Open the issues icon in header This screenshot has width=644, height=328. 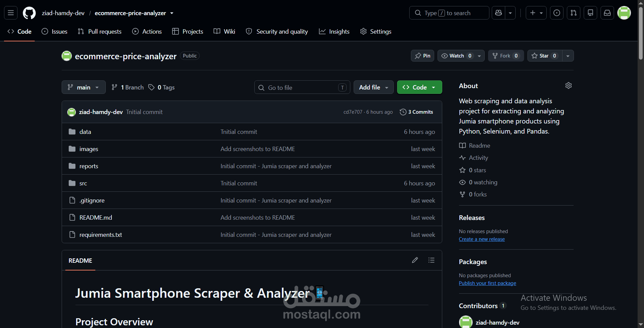coord(557,13)
